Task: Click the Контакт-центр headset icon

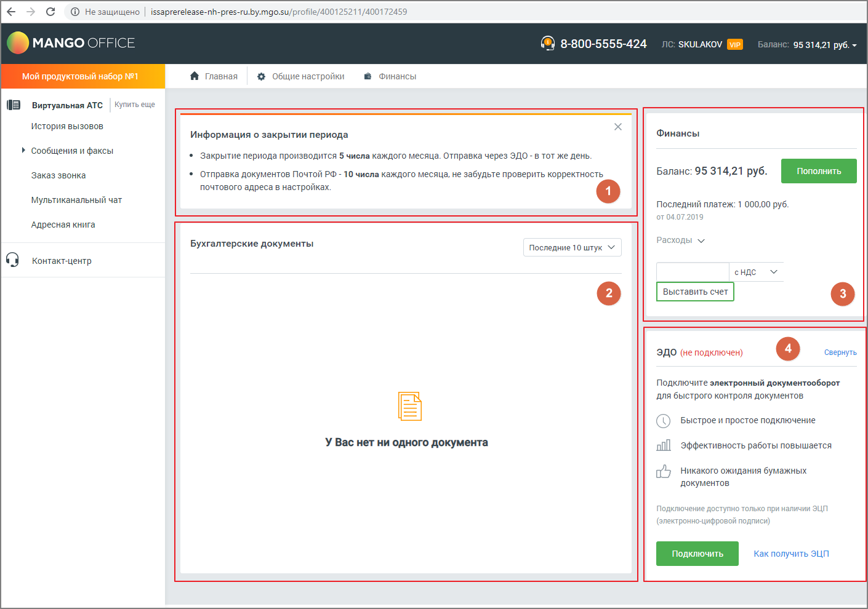Action: [12, 260]
